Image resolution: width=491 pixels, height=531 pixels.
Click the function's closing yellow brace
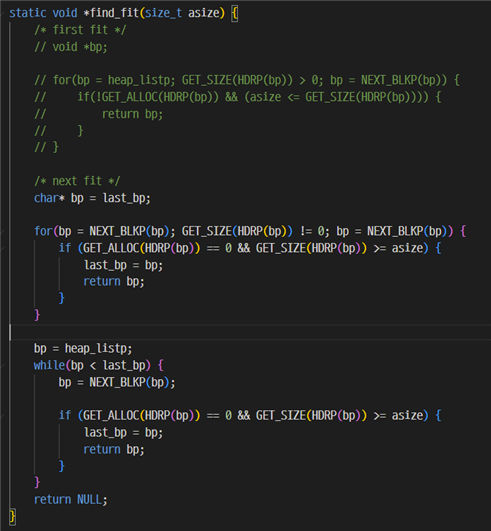tap(12, 516)
